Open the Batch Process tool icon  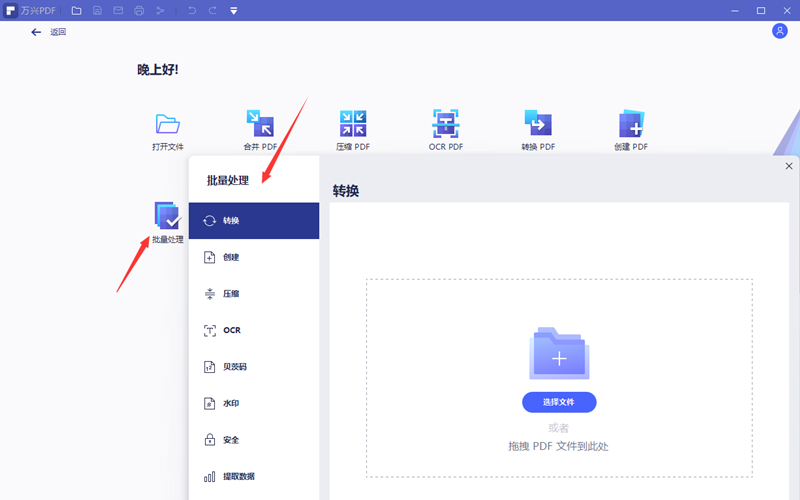(x=167, y=217)
